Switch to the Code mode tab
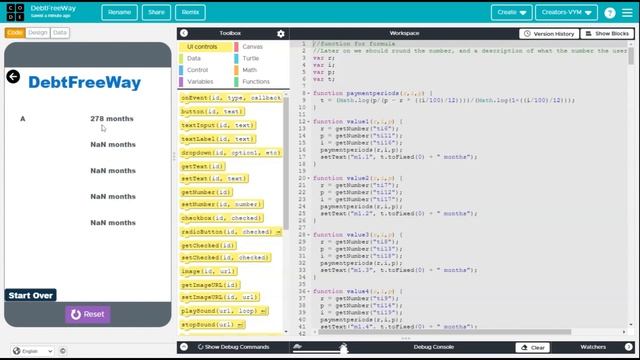Image resolution: width=640 pixels, height=360 pixels. coord(15,33)
